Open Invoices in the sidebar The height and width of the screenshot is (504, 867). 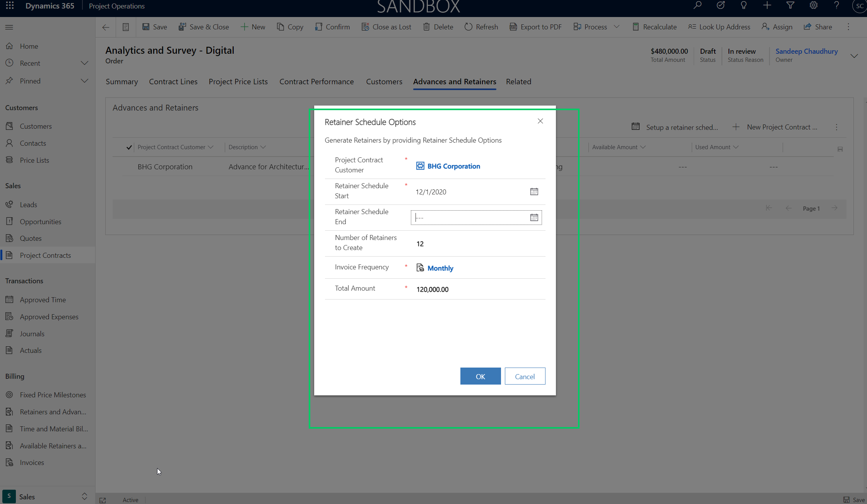point(32,463)
